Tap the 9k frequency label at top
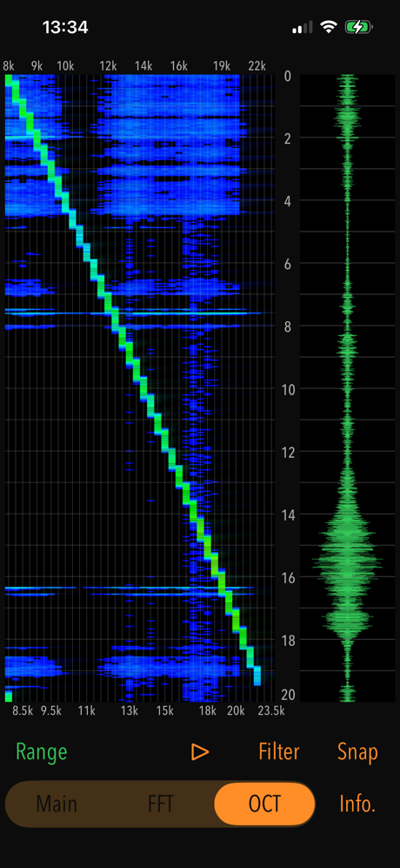Screen dimensions: 400x868 coord(37,66)
